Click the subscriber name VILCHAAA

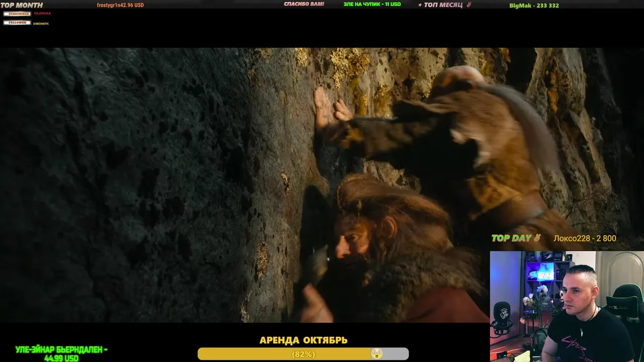[42, 14]
